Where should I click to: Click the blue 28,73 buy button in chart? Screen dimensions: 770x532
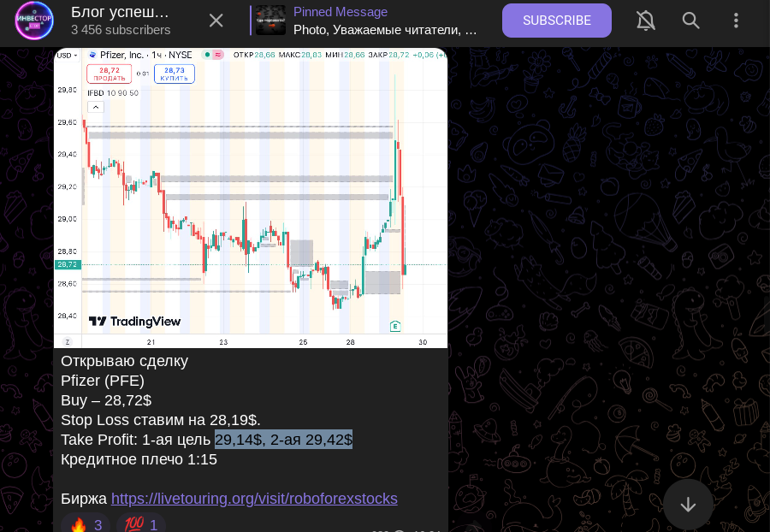tap(175, 74)
